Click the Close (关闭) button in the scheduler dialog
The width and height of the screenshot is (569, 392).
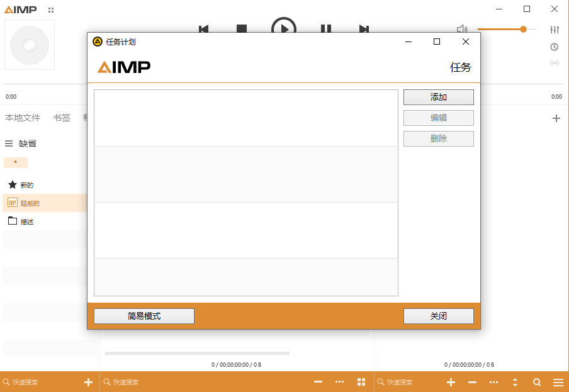click(438, 316)
